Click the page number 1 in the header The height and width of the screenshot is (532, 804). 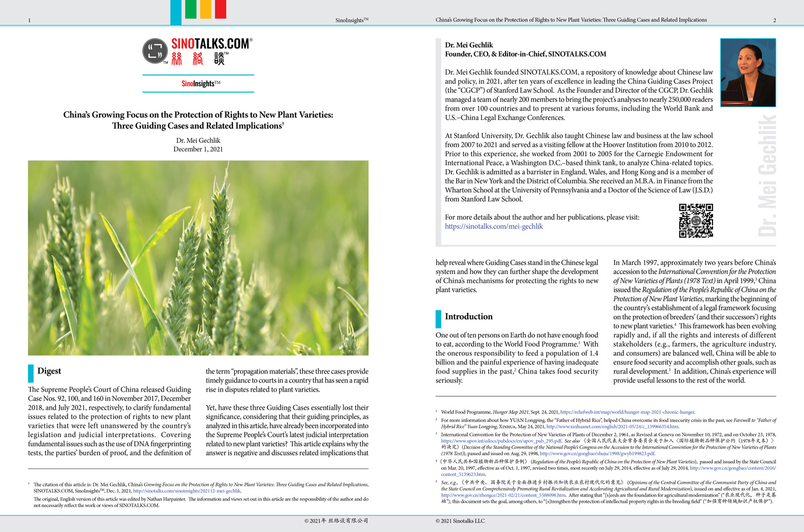pyautogui.click(x=29, y=20)
